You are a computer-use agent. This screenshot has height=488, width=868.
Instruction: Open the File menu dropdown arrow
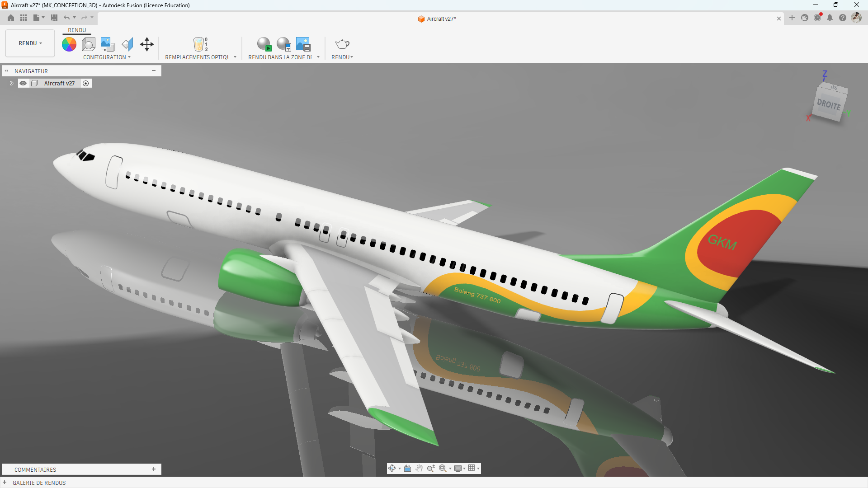[43, 18]
